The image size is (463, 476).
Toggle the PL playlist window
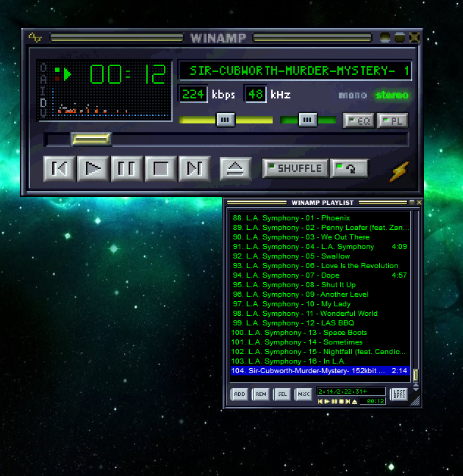(392, 120)
